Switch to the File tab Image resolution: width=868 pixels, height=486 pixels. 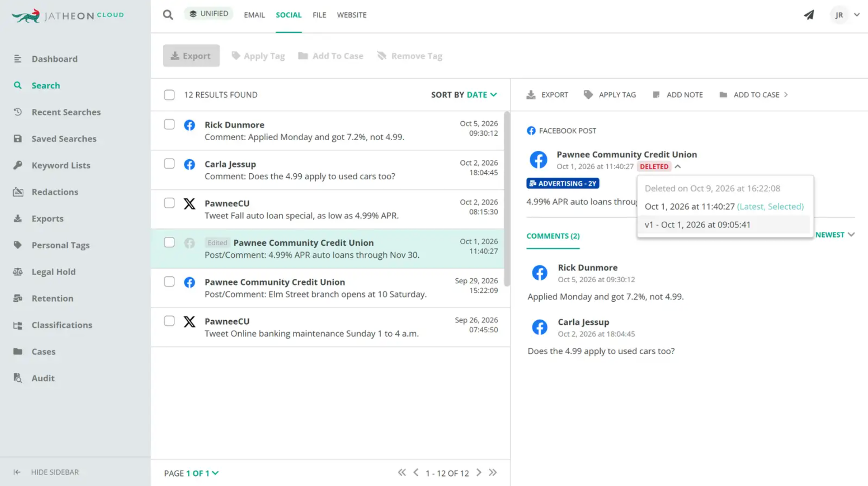(319, 15)
